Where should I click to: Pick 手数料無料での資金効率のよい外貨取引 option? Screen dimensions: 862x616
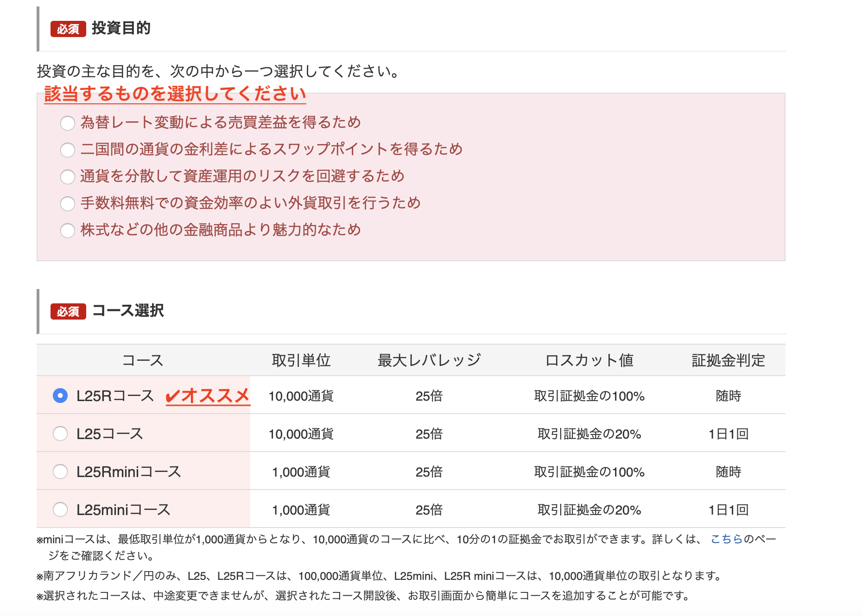[68, 203]
